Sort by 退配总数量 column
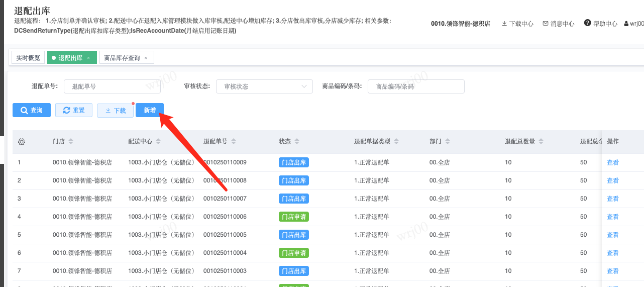This screenshot has width=644, height=287. tap(541, 142)
